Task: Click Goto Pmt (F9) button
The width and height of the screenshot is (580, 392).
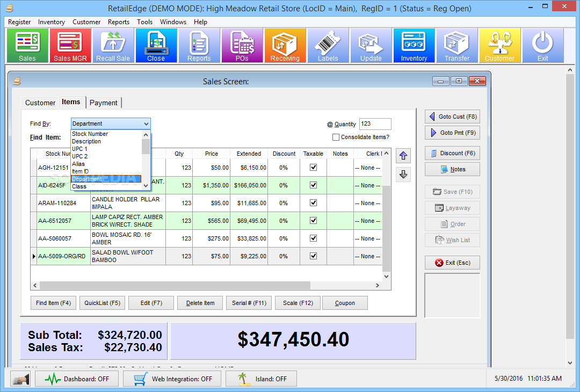Action: pyautogui.click(x=452, y=133)
